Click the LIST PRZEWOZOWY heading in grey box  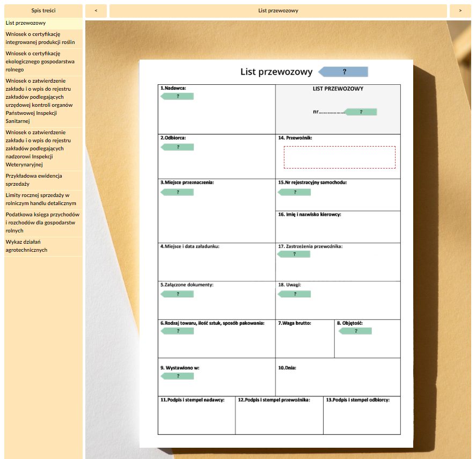point(338,89)
